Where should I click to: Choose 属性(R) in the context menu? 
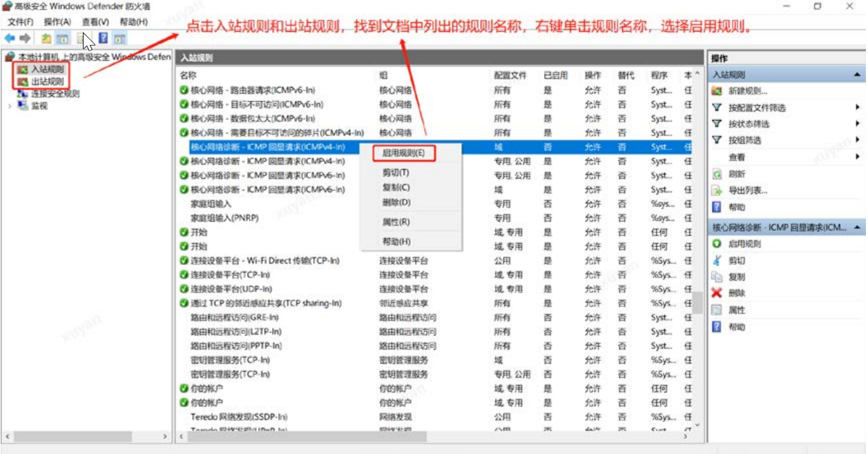tap(396, 222)
